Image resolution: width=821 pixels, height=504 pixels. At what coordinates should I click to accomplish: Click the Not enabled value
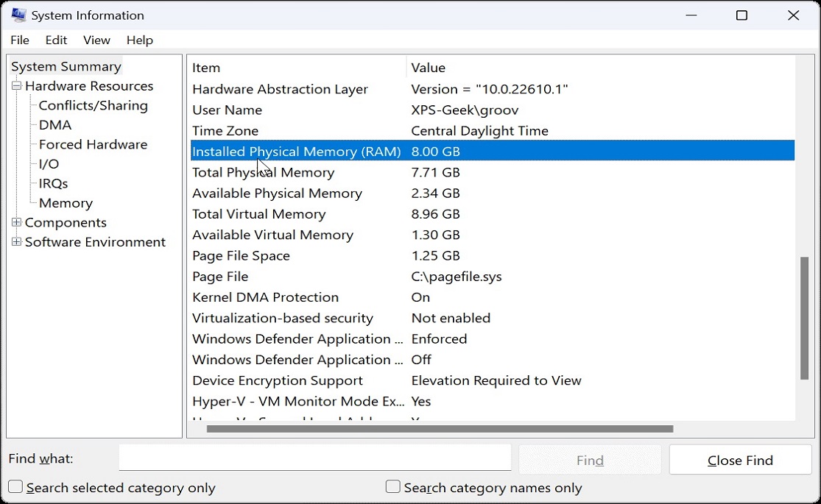click(x=451, y=318)
